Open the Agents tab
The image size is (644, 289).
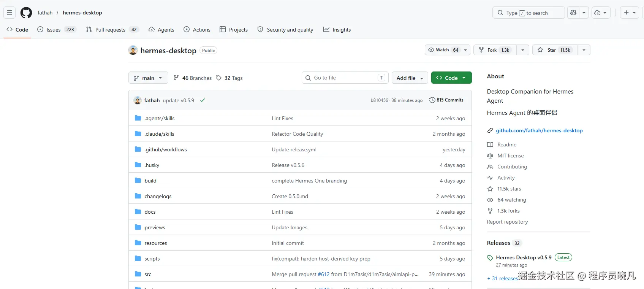coord(161,30)
